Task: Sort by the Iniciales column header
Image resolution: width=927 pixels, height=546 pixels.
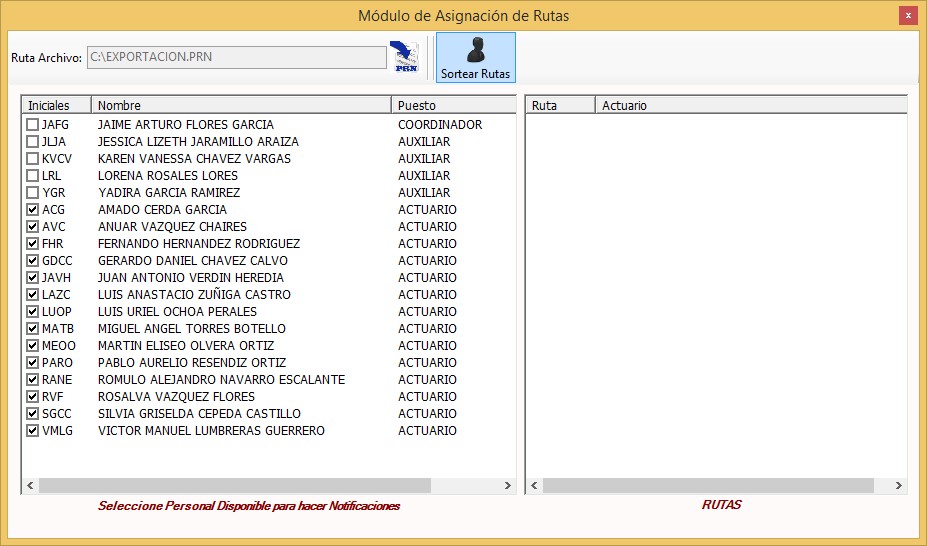Action: 57,105
